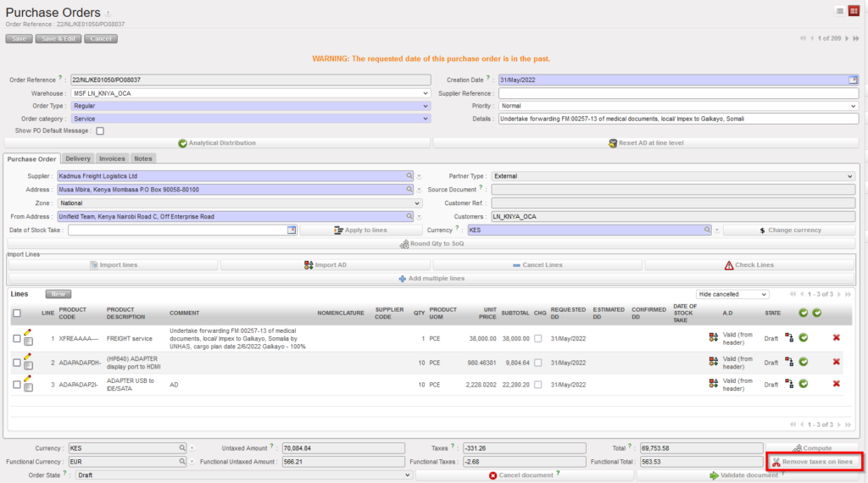
Task: Open the Warehouse dropdown
Action: click(x=251, y=93)
